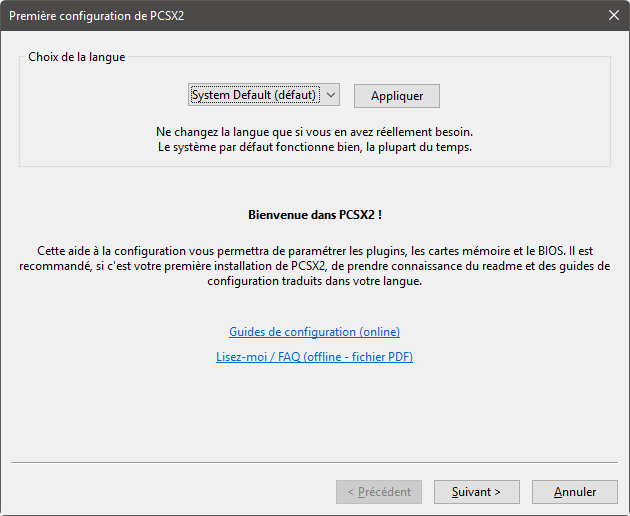Open the Guides de configuration online link
This screenshot has width=630, height=516.
(314, 332)
